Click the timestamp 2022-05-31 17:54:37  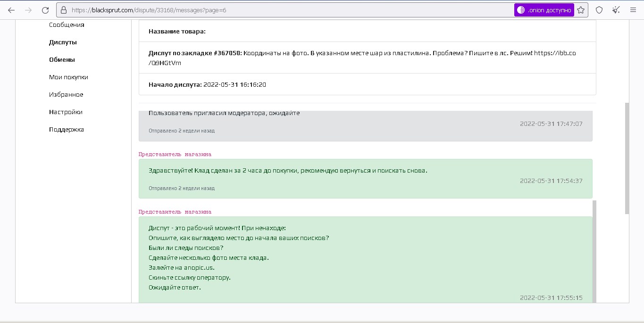coord(551,181)
